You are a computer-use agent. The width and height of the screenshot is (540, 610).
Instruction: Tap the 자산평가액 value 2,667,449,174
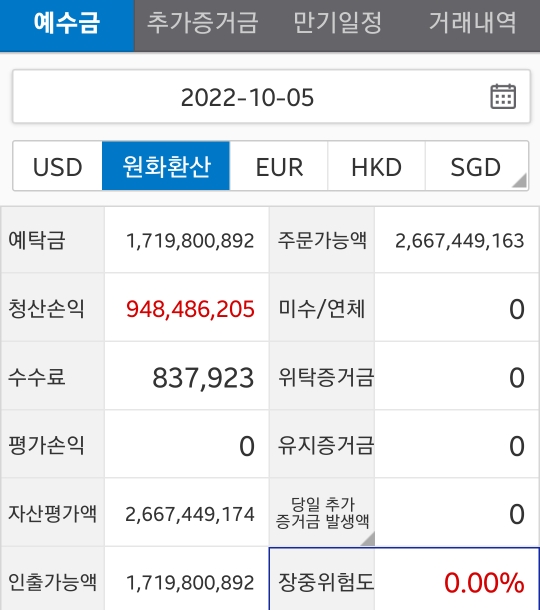(x=190, y=514)
